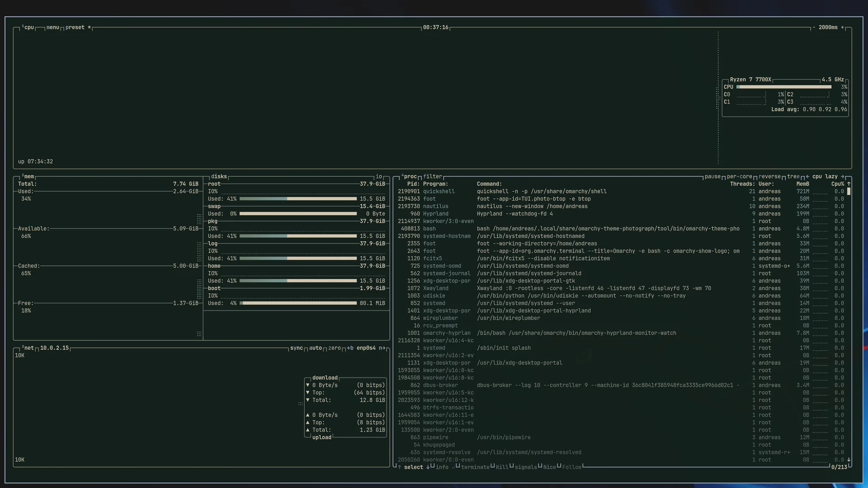The height and width of the screenshot is (488, 868).
Task: Open the btop menu
Action: click(52, 28)
